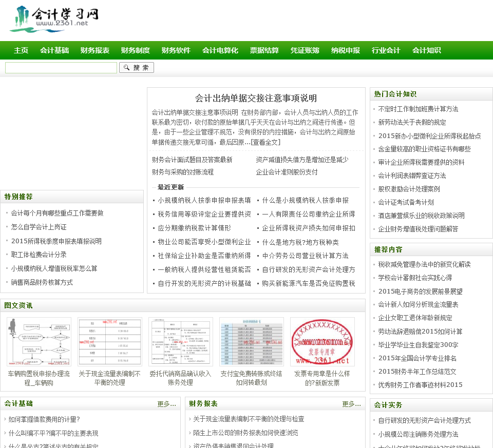This screenshot has width=493, height=448.
Task: Open 企业女职工退休年龄新规定
Action: tap(415, 318)
